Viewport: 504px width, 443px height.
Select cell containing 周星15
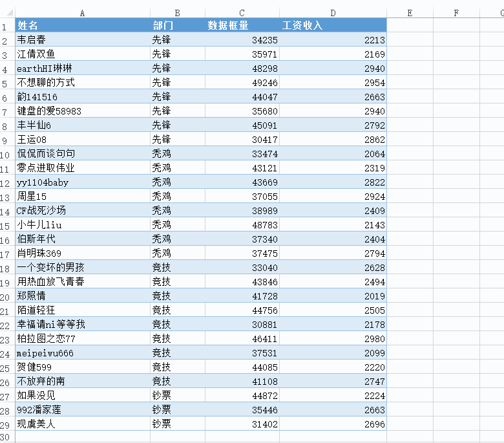(83, 195)
